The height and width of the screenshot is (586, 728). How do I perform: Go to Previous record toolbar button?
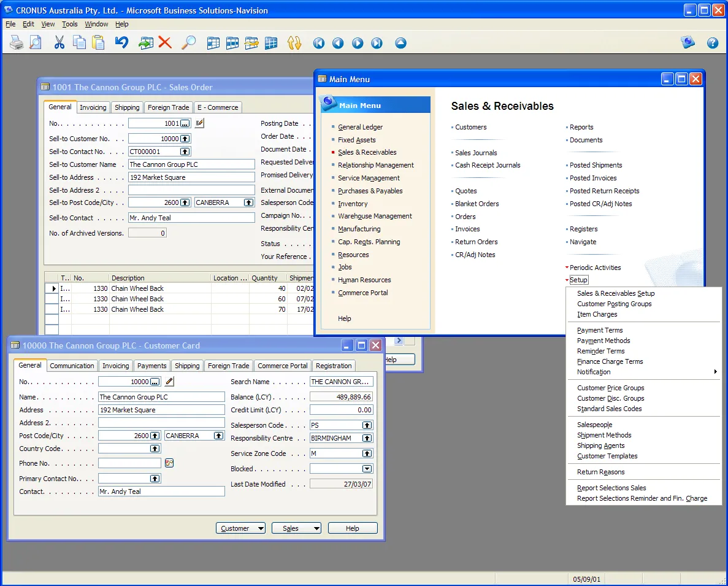[x=338, y=43]
